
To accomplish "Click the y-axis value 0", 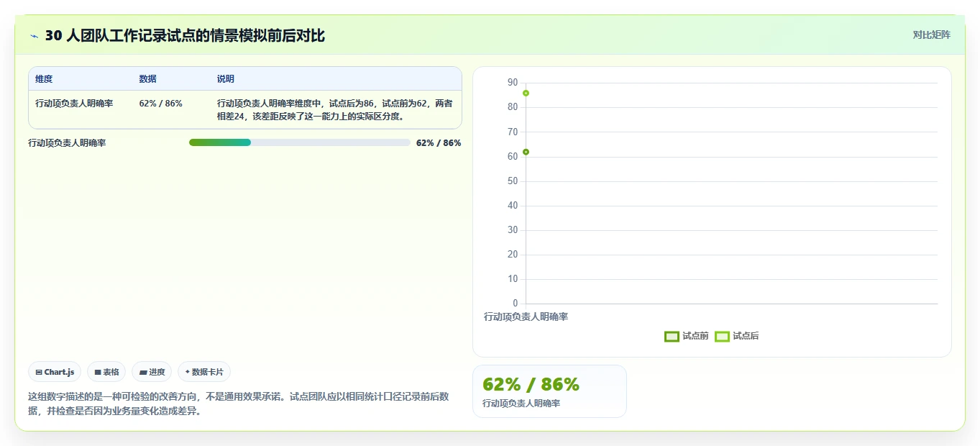I will [515, 303].
